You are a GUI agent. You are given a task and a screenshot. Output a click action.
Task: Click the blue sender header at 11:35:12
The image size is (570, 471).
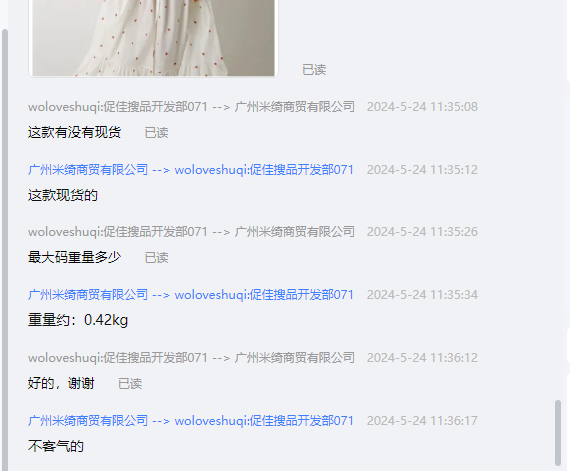click(191, 170)
